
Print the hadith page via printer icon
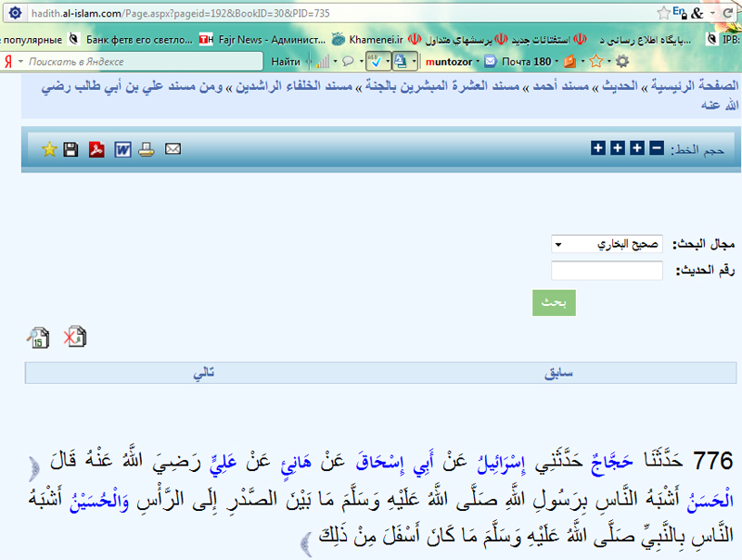pyautogui.click(x=147, y=149)
